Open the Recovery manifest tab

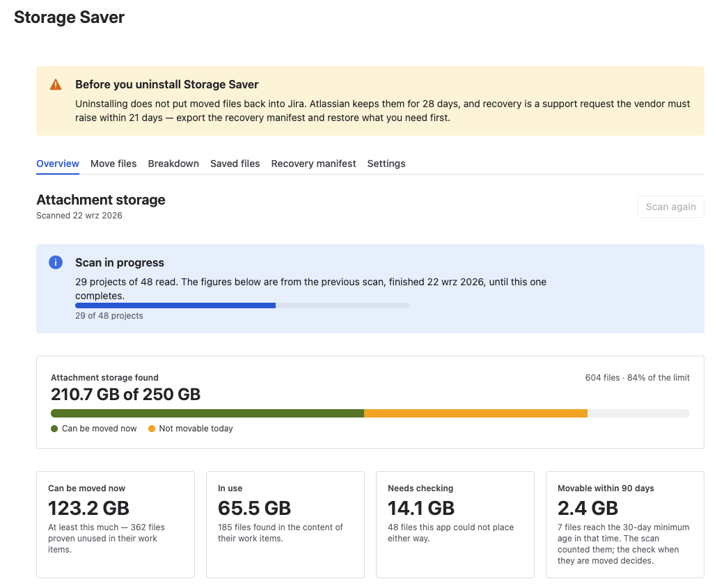tap(313, 164)
